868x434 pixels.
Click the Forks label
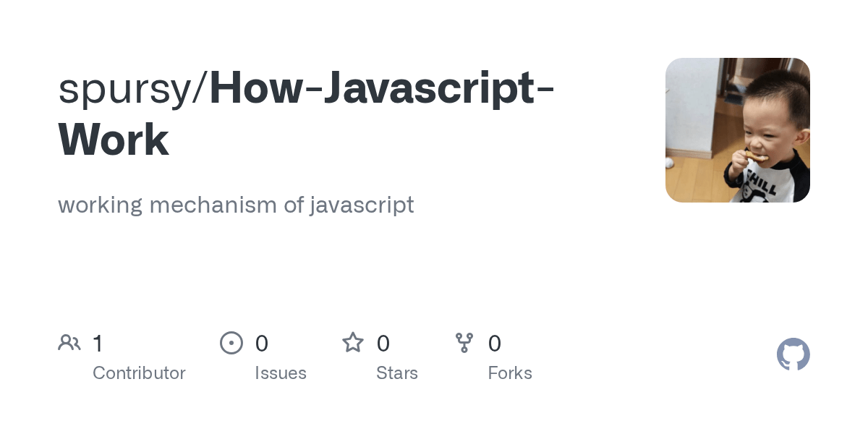pos(510,373)
